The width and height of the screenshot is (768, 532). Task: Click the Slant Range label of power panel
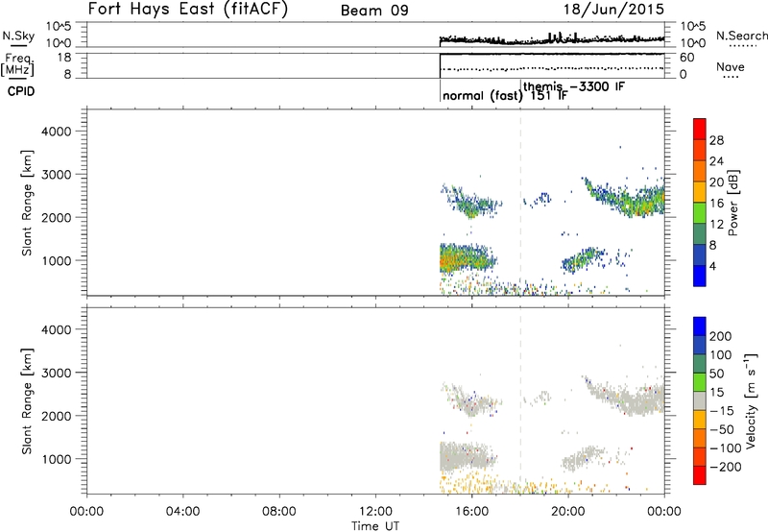(x=27, y=203)
